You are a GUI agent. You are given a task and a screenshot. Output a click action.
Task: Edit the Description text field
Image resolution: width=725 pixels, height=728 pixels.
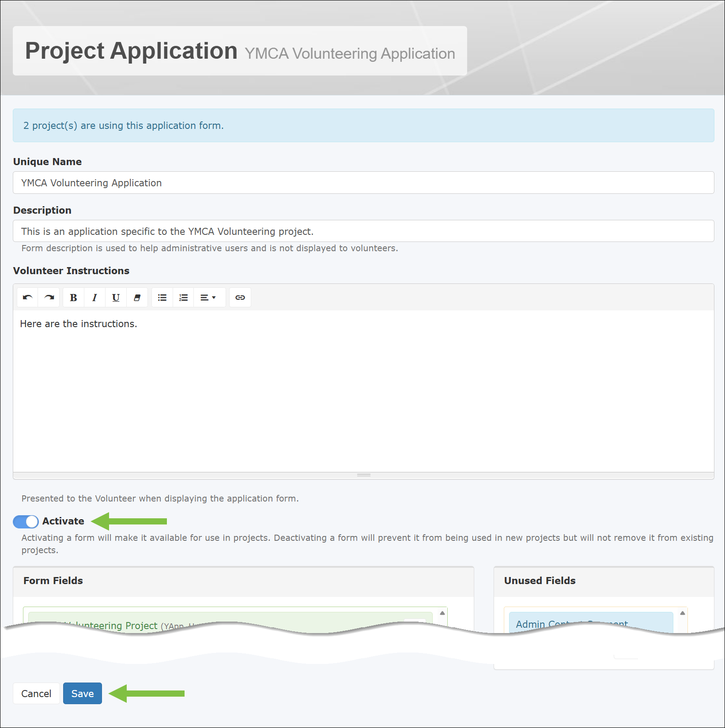pyautogui.click(x=363, y=231)
